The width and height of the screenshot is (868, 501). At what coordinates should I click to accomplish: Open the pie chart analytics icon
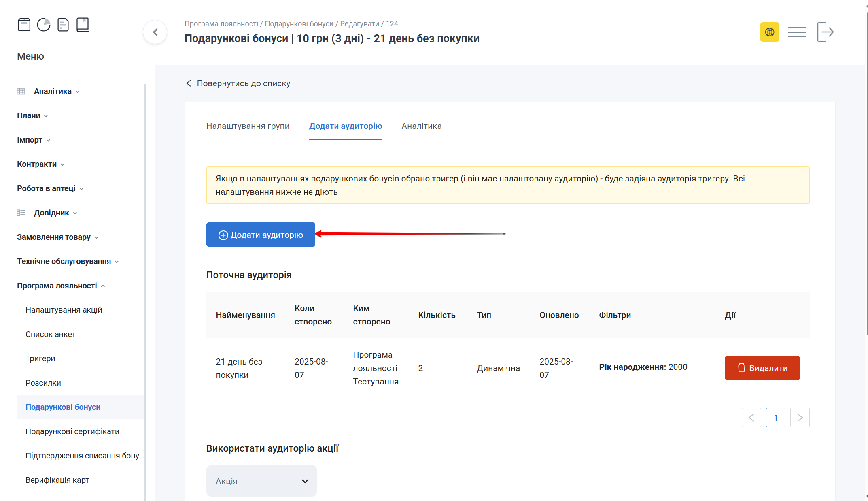click(x=44, y=25)
